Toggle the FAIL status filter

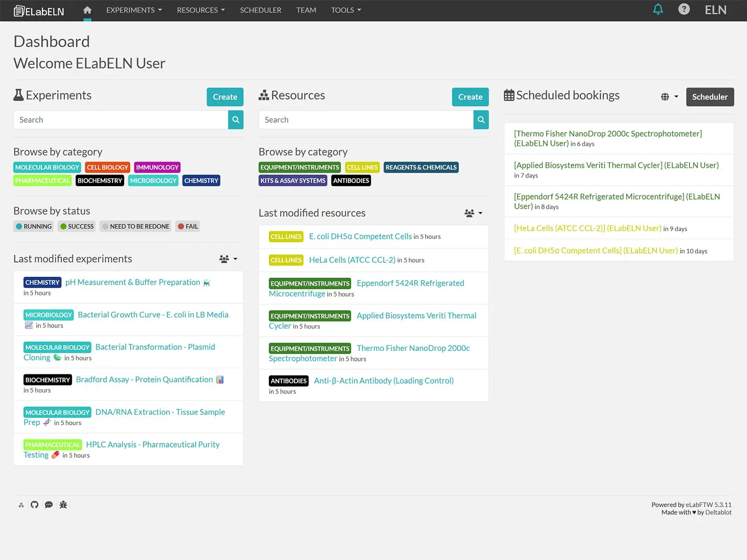(187, 226)
